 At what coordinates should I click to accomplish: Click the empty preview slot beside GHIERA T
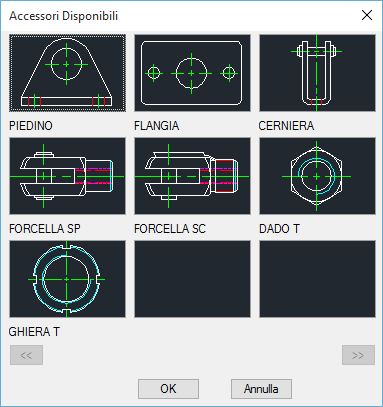click(x=192, y=279)
